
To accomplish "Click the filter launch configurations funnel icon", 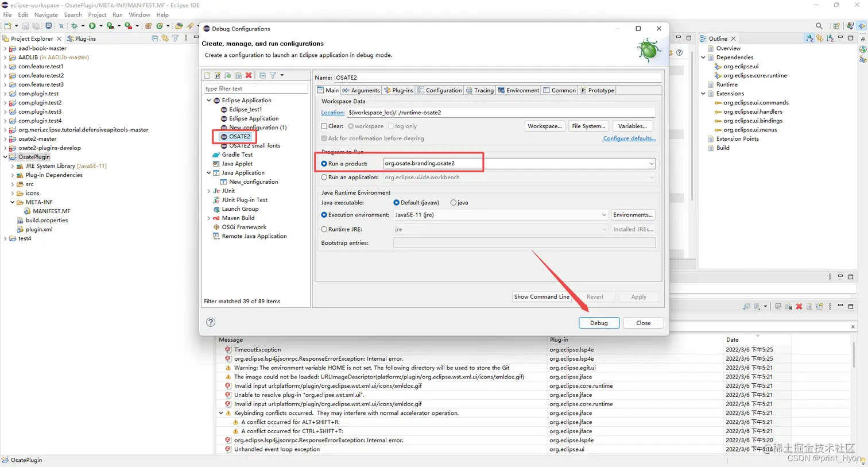I will click(273, 75).
